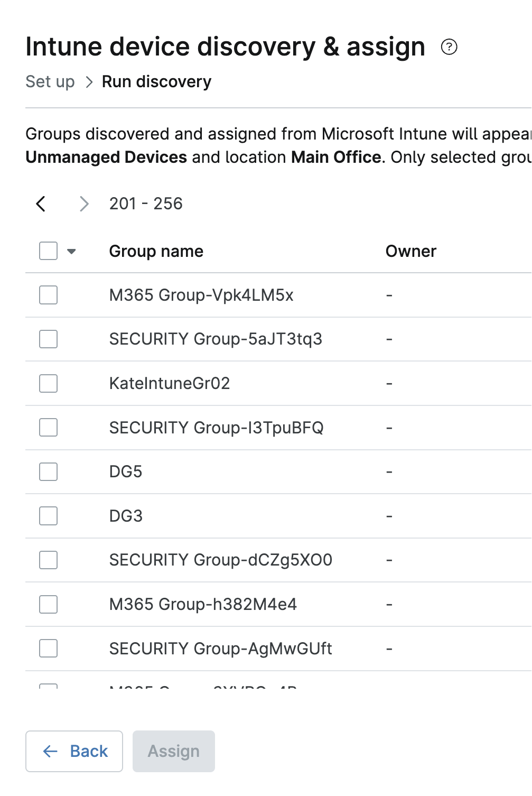Click the pagination range label 201 - 256
This screenshot has width=532, height=796.
145,204
